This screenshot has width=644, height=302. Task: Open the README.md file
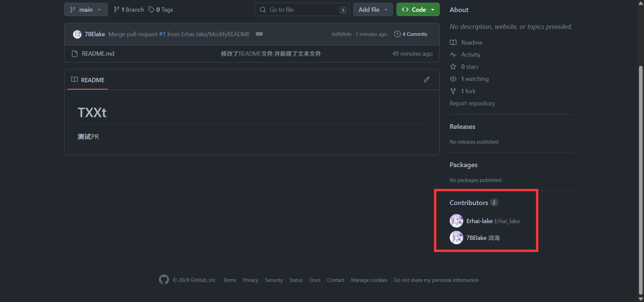98,54
